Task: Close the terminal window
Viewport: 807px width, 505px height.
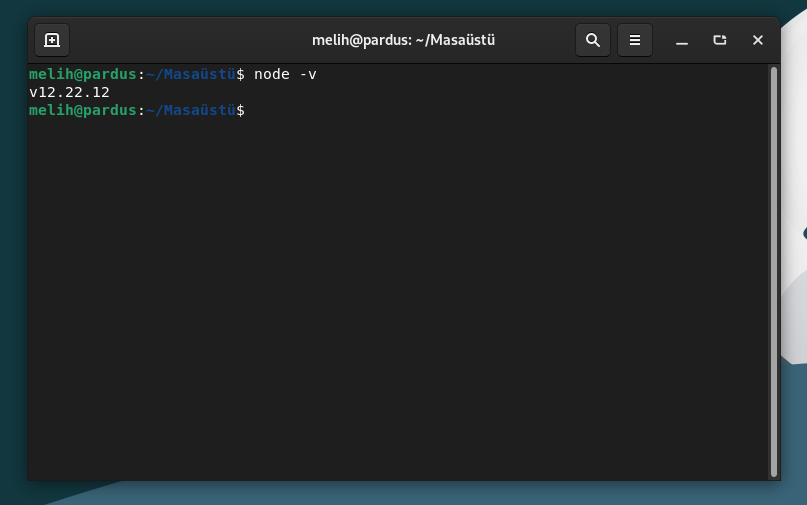Action: tap(758, 40)
